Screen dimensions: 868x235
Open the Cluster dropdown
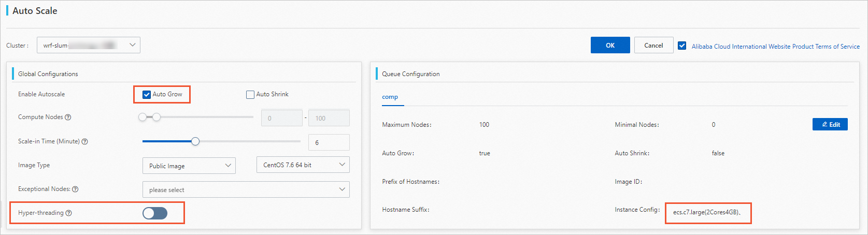[88, 45]
